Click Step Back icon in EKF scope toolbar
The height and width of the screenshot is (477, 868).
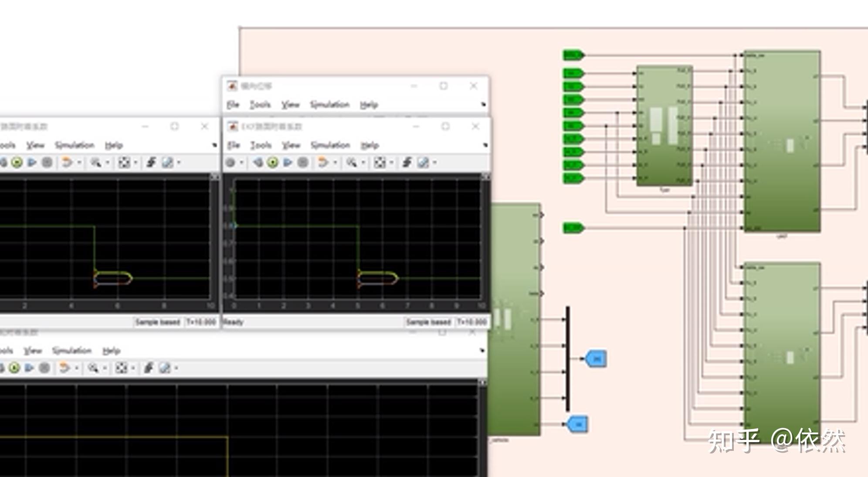(258, 163)
